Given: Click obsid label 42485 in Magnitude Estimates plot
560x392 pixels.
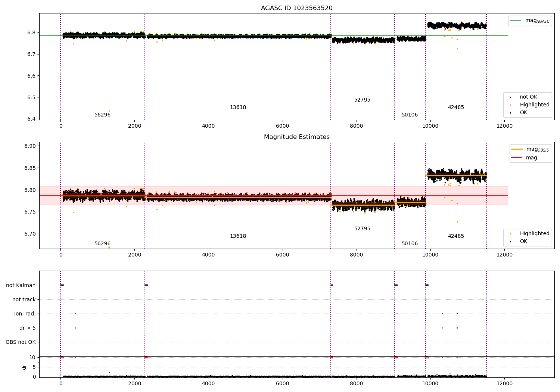Looking at the screenshot, I should click(x=456, y=236).
